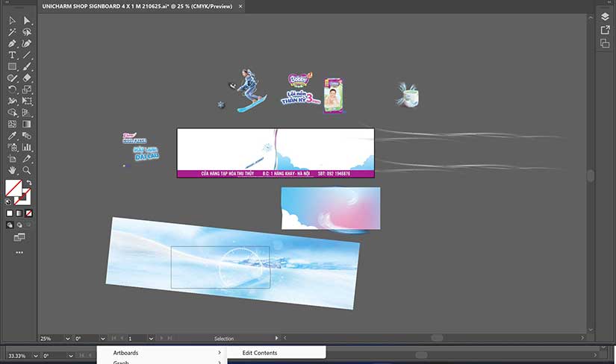This screenshot has height=364, width=616.
Task: Swap fill and stroke colors
Action: coord(28,183)
